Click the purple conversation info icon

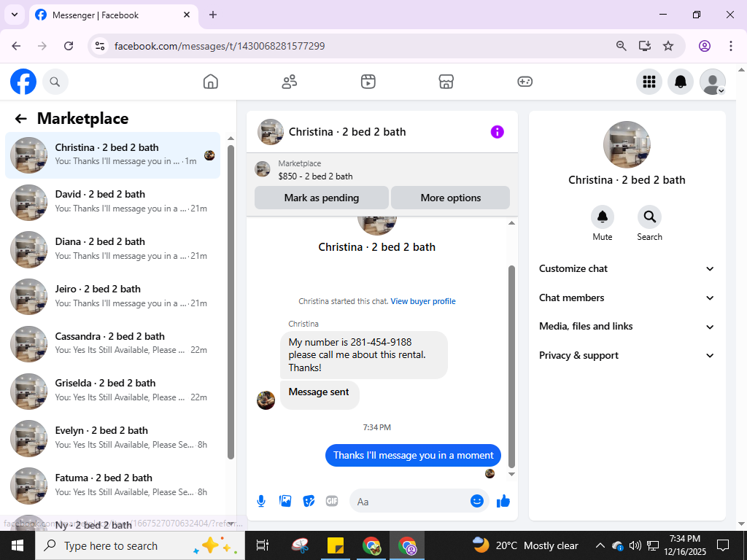[497, 132]
